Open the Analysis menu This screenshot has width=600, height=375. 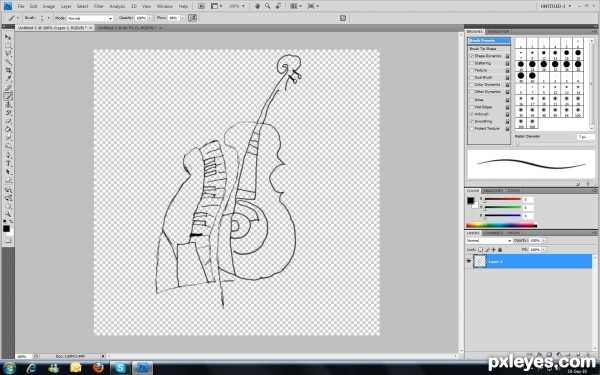point(117,6)
